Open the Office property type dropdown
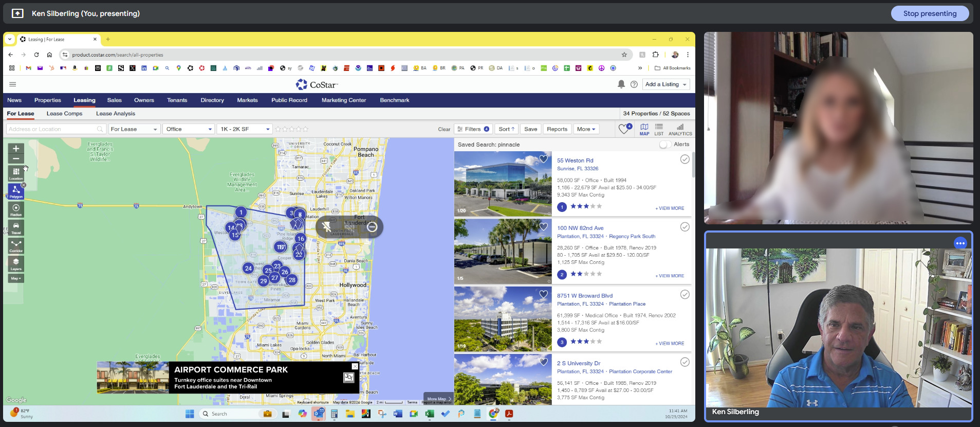 point(189,129)
